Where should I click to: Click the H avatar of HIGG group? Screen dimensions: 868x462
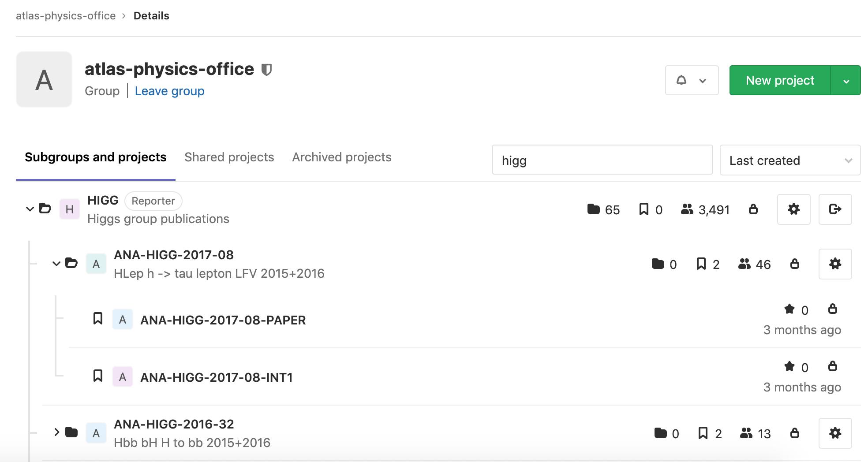(x=70, y=209)
